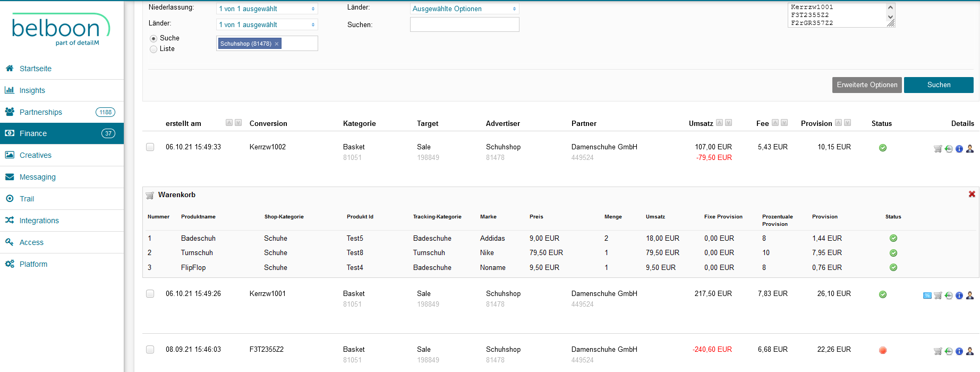980x372 pixels.
Task: Open blue percent icon for Kerrzw1001 row
Action: coord(927,295)
